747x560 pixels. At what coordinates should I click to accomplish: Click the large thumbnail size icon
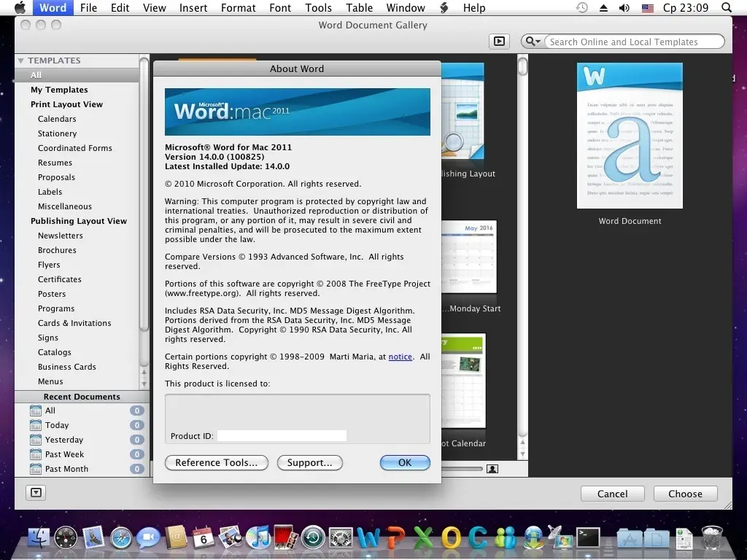coord(492,469)
